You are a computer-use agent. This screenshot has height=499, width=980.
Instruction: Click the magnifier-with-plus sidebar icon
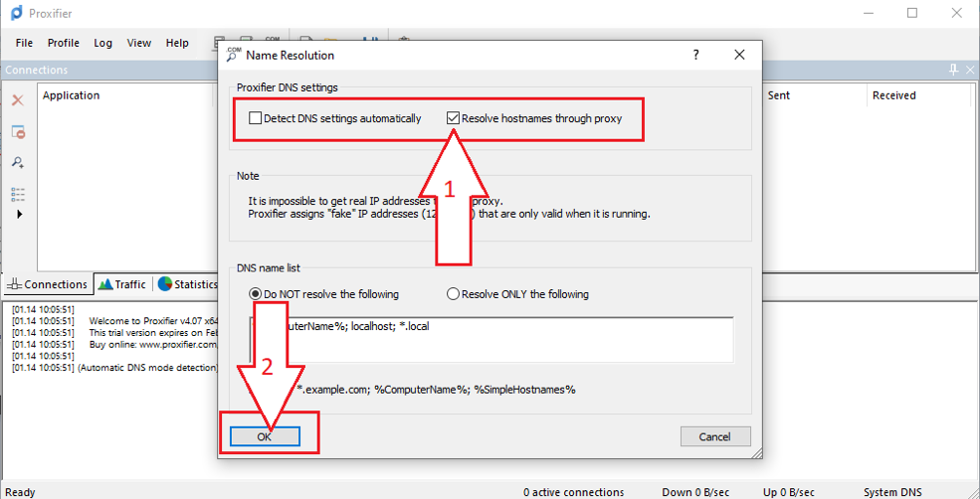tap(18, 162)
